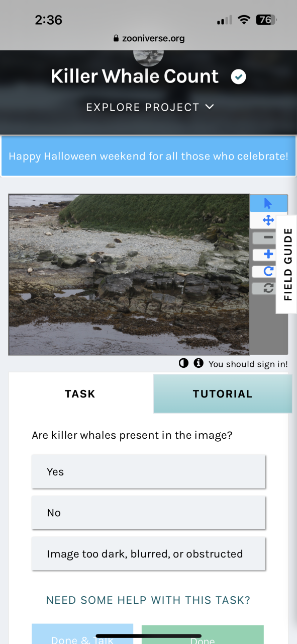Zoom out with the minus button
The height and width of the screenshot is (644, 297).
(x=268, y=237)
